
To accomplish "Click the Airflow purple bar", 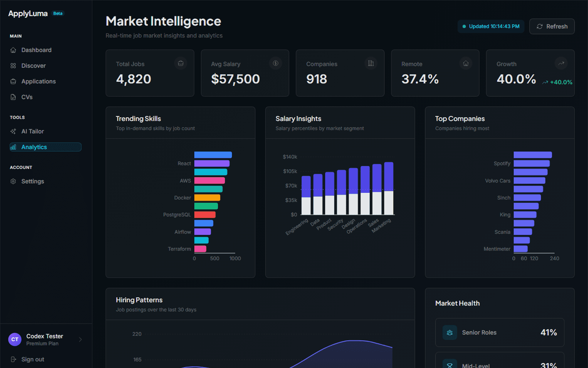I will (202, 232).
